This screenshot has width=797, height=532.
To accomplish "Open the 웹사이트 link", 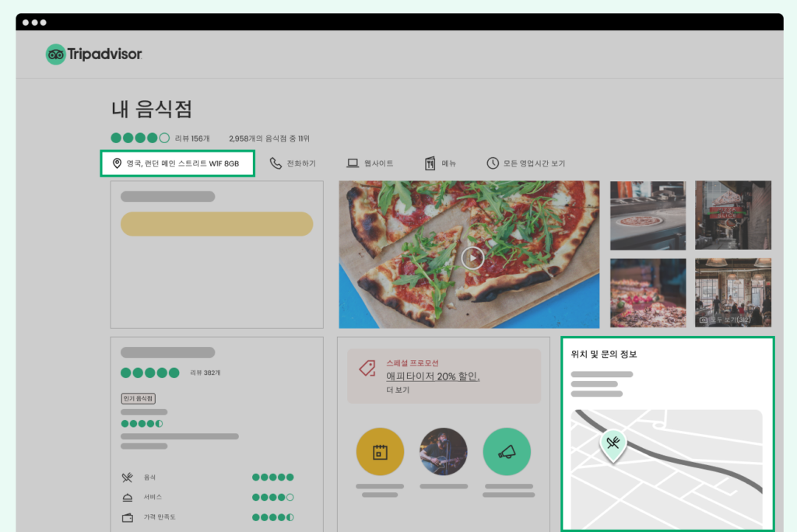I will coord(379,163).
